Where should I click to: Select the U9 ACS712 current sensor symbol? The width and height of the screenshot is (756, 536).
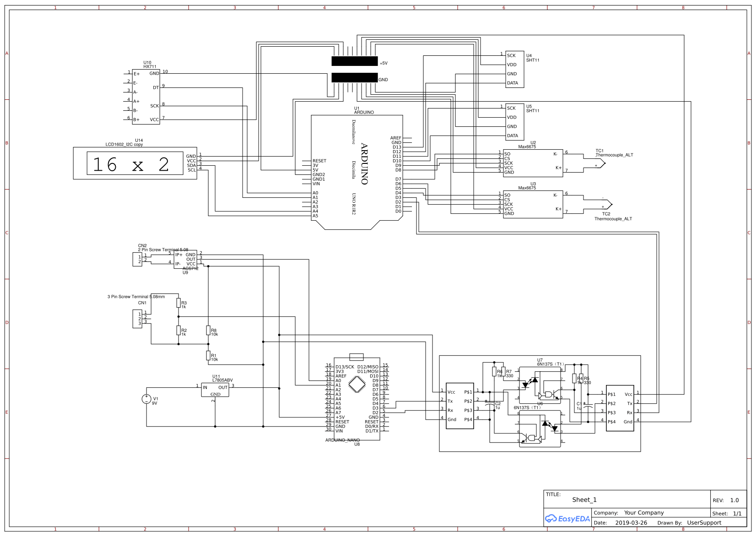[x=185, y=260]
